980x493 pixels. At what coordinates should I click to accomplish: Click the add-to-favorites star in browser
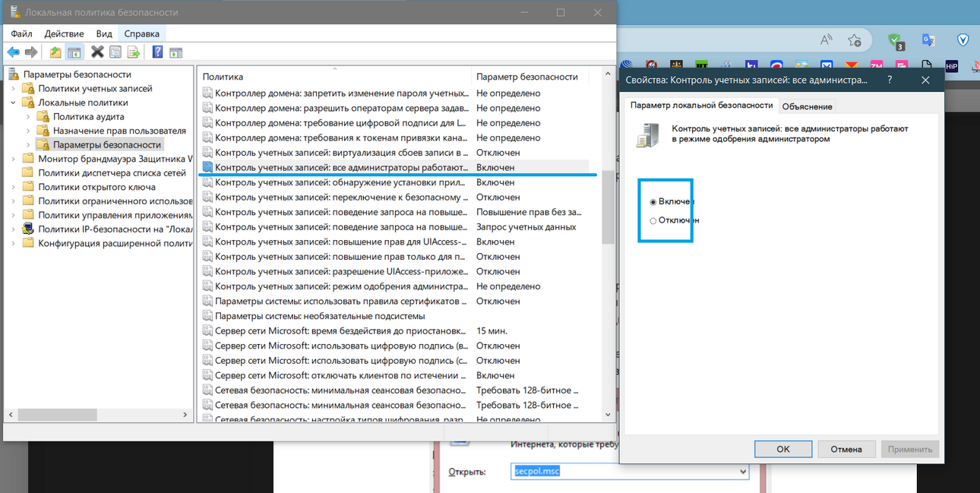[855, 40]
